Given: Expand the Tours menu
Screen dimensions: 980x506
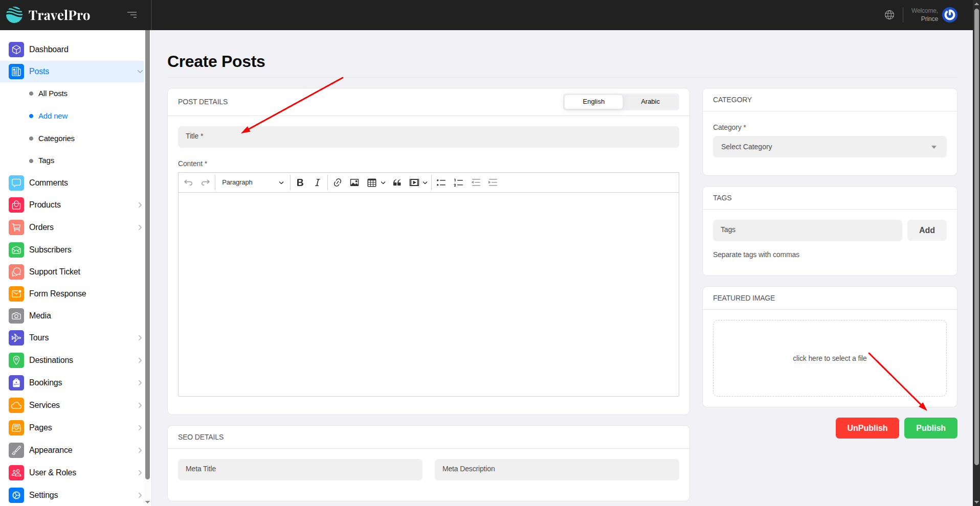Looking at the screenshot, I should point(140,338).
